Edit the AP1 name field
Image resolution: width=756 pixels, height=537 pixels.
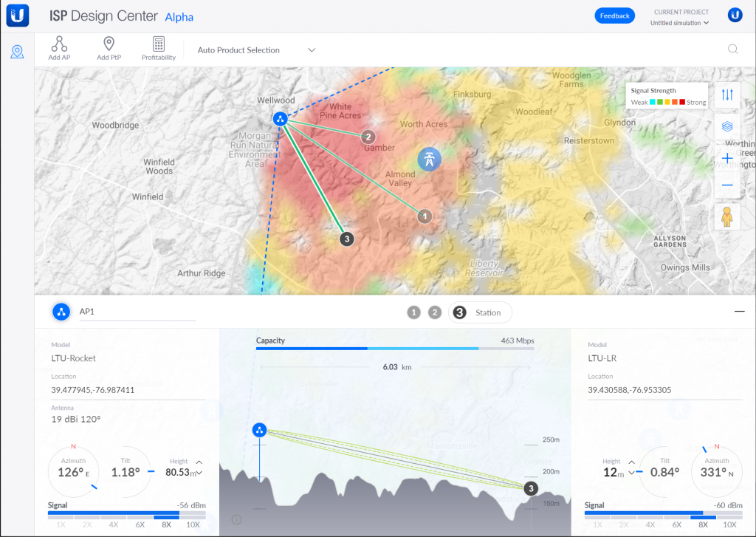tap(137, 312)
